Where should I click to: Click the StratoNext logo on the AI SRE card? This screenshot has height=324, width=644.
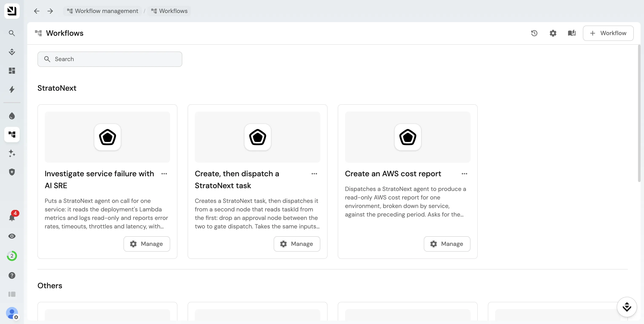pyautogui.click(x=108, y=137)
